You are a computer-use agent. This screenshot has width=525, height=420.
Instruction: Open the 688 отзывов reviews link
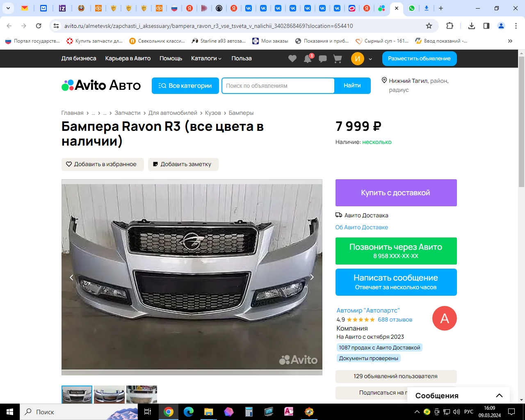pyautogui.click(x=395, y=320)
